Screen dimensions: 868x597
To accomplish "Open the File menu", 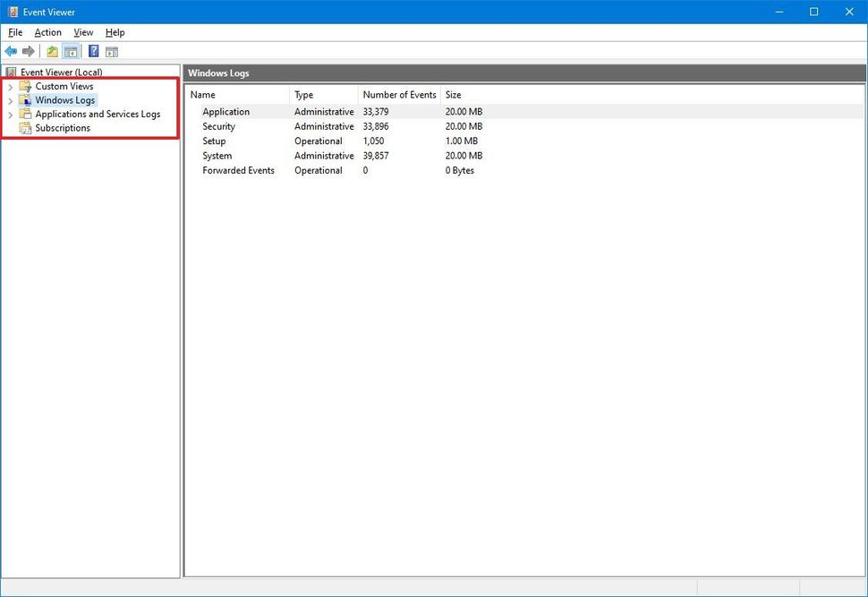I will [15, 32].
